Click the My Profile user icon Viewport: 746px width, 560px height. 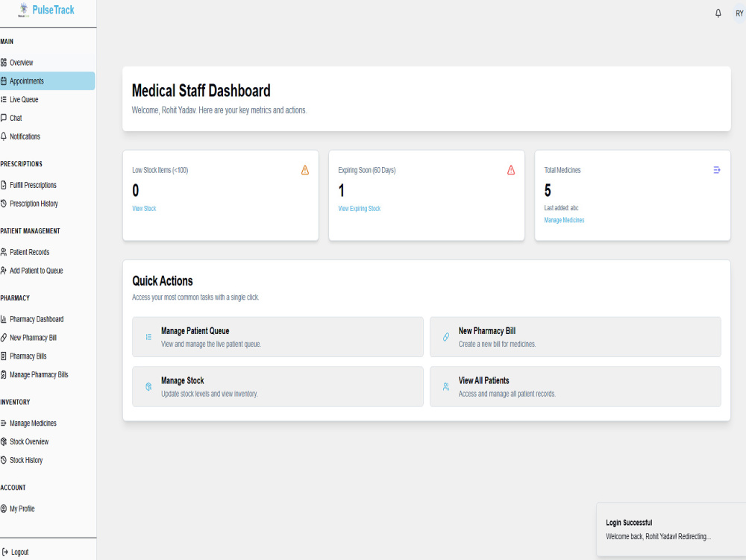click(x=4, y=509)
